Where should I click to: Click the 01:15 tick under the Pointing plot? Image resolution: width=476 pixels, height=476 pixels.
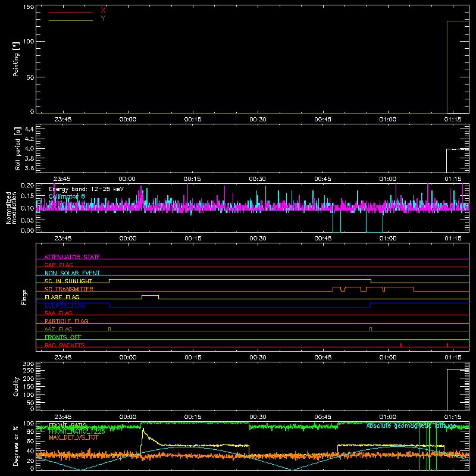(x=453, y=120)
